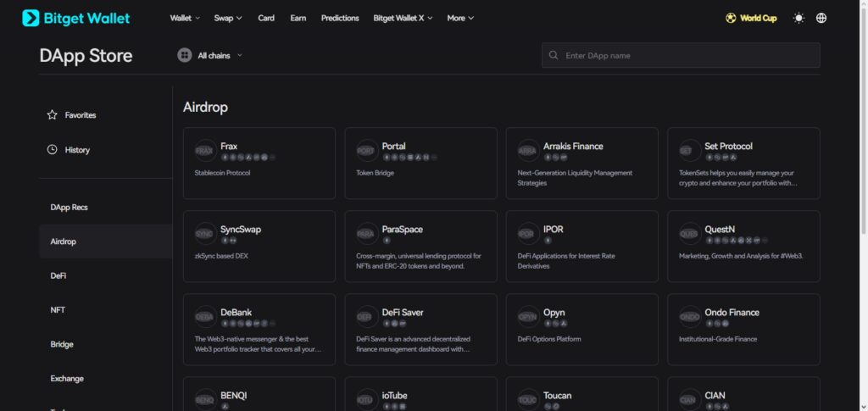Click the SyncSwap logo icon
This screenshot has height=411, width=868.
point(204,233)
